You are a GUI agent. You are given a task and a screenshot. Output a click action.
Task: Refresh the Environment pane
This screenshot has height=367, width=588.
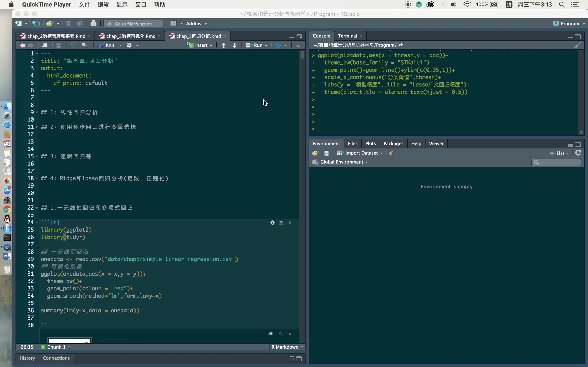click(578, 153)
